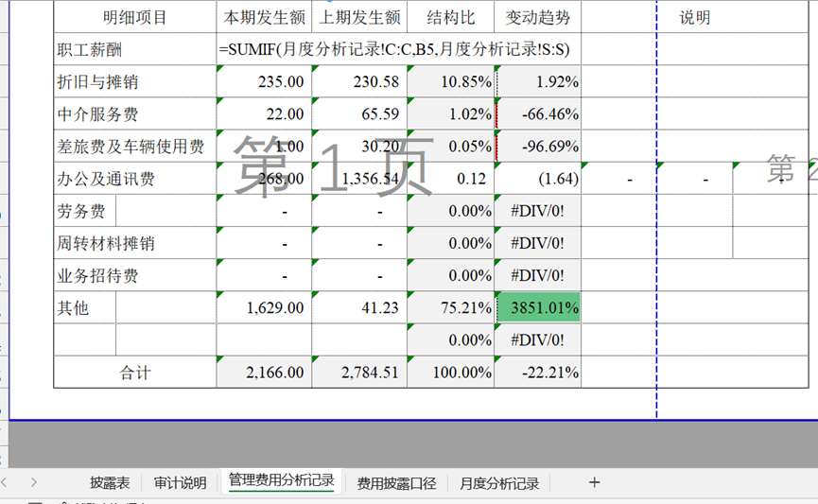Select the 管理费用分析记录 sheet tab
Image resolution: width=818 pixels, height=504 pixels.
(282, 481)
